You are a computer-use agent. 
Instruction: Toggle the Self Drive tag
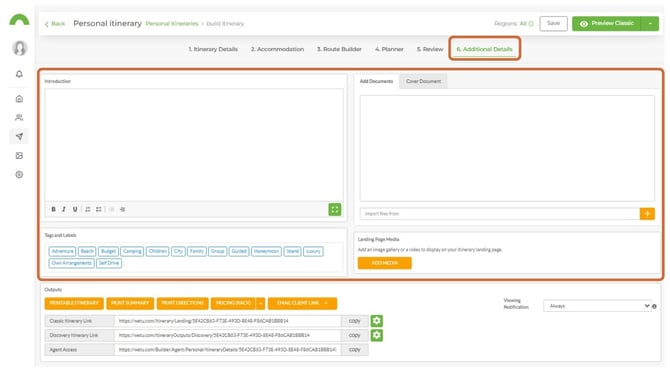[x=109, y=263]
